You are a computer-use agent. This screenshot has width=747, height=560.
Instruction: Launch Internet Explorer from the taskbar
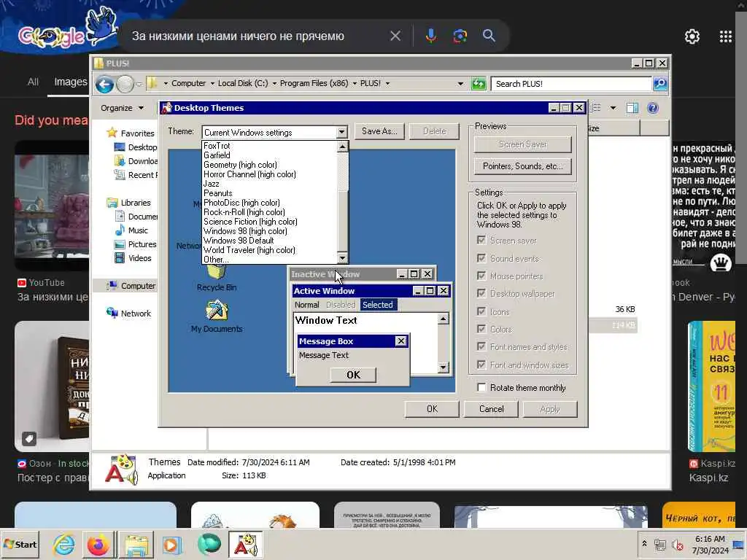point(63,544)
